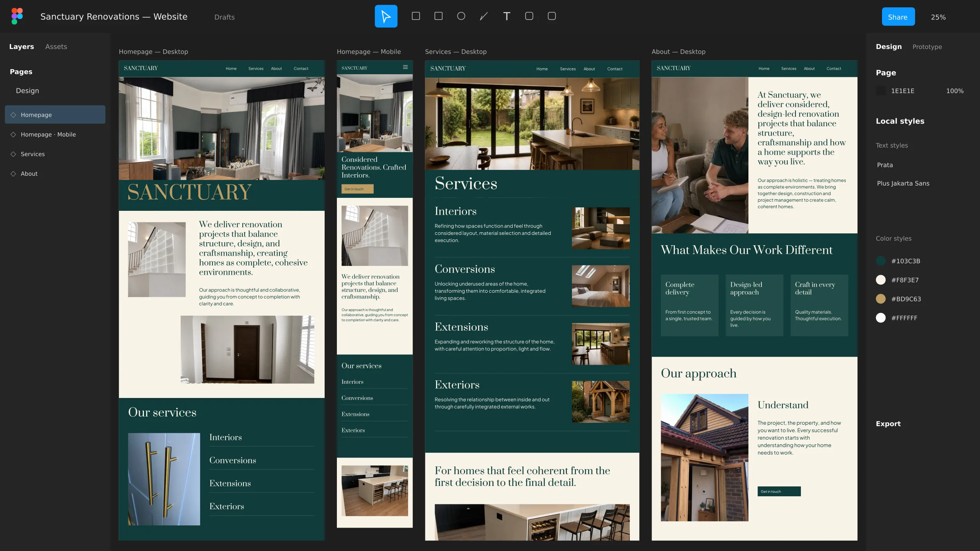Select the Homepage layer row
The width and height of the screenshot is (980, 551).
[x=55, y=114]
